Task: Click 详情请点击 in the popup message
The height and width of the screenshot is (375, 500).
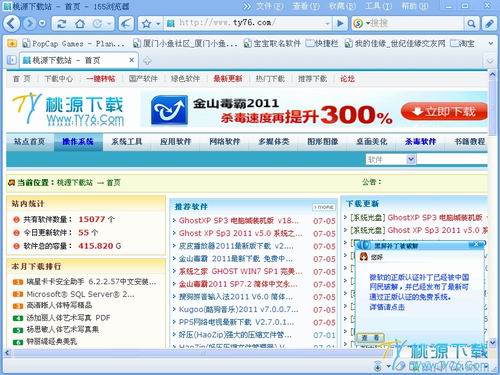Action: 387,307
